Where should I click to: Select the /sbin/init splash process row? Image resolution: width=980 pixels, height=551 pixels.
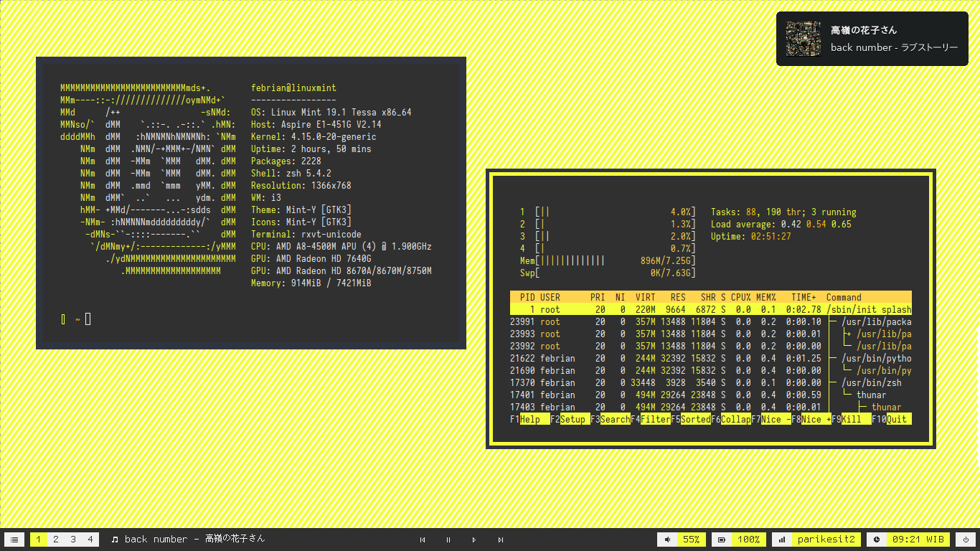(711, 309)
